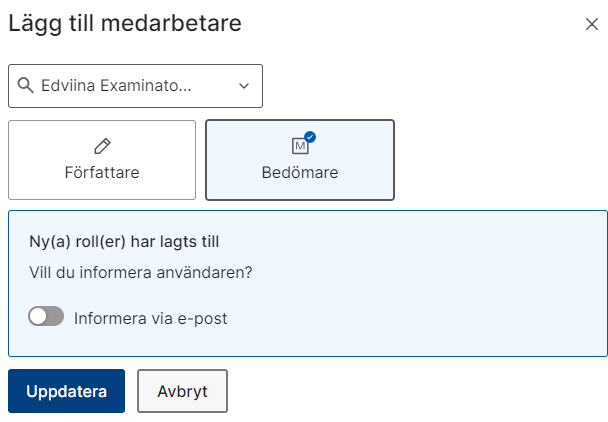Click the Vill du informera användaren? text
The height and width of the screenshot is (422, 608).
click(x=141, y=272)
